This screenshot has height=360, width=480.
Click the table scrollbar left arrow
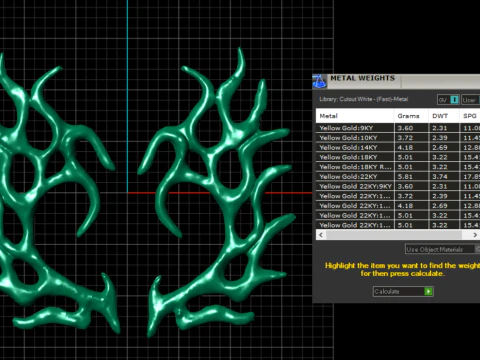tap(321, 235)
